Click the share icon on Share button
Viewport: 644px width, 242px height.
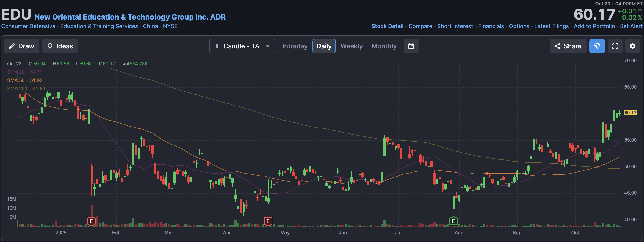click(x=557, y=46)
